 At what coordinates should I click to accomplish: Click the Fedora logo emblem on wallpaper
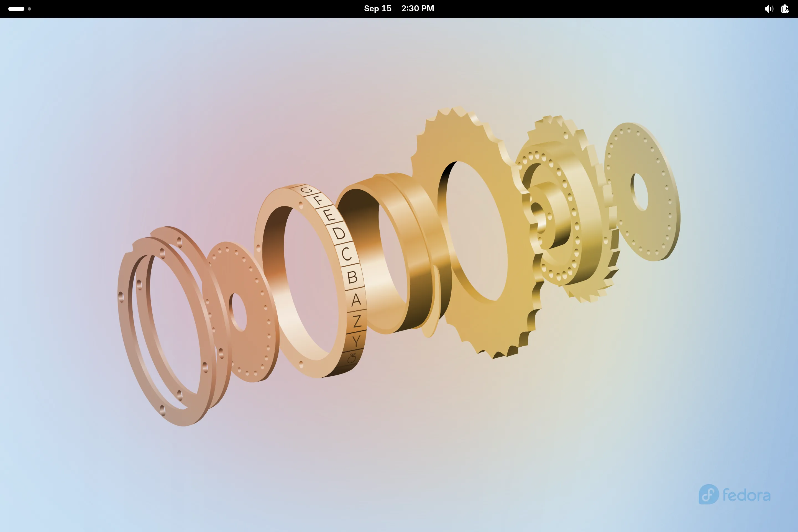click(x=709, y=494)
